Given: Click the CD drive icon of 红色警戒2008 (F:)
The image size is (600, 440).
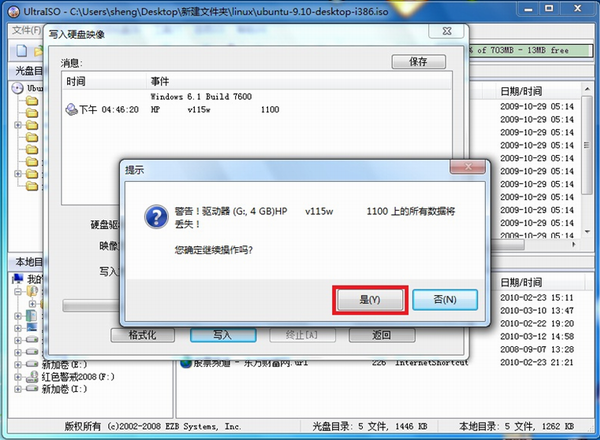Looking at the screenshot, I should (32, 376).
